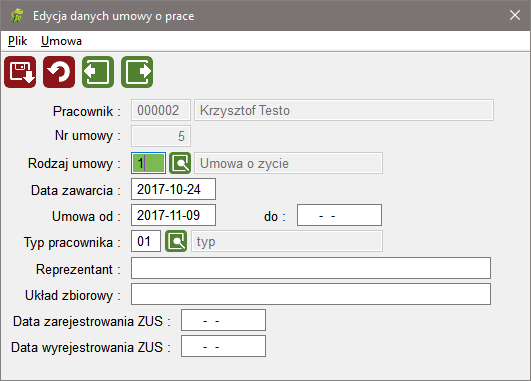Focus the Typ pracownika code field
Viewport: 531px width, 381px height.
click(146, 241)
